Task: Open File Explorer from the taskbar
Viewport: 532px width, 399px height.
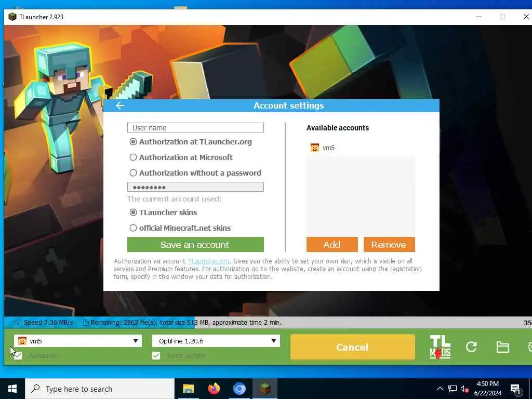Action: [x=188, y=389]
